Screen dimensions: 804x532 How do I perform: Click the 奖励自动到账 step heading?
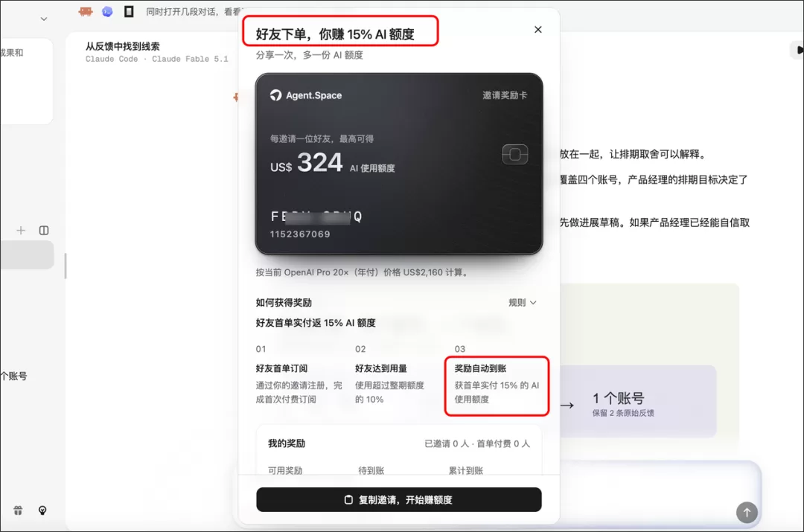click(x=480, y=368)
